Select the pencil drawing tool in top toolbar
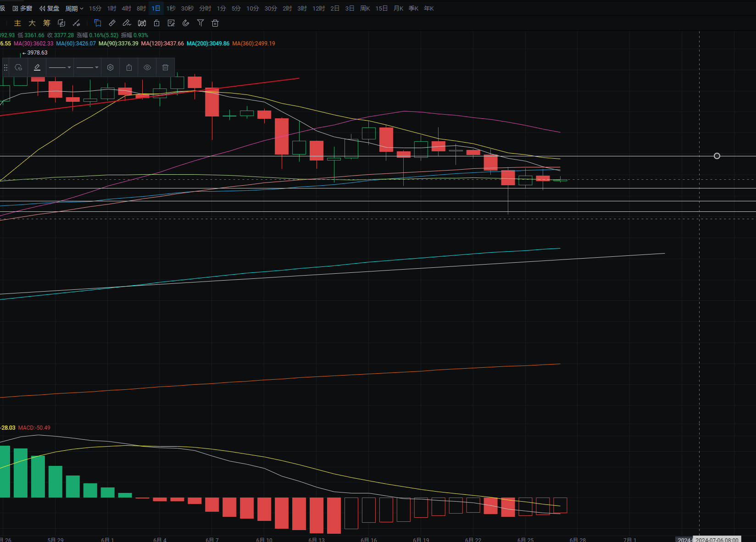This screenshot has width=756, height=542. [127, 23]
